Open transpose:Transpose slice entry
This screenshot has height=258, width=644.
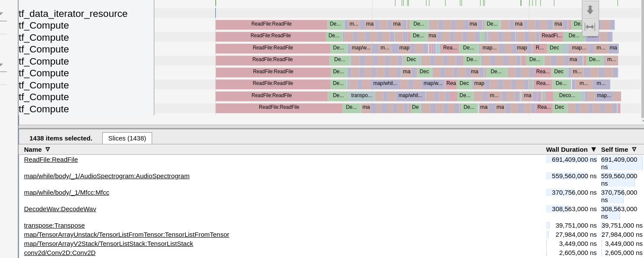[x=54, y=225]
